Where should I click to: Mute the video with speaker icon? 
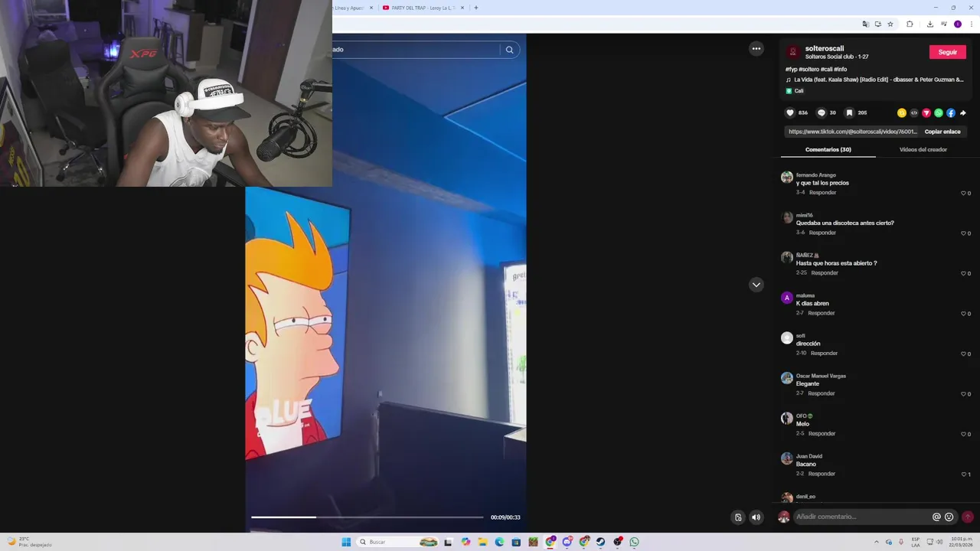756,517
